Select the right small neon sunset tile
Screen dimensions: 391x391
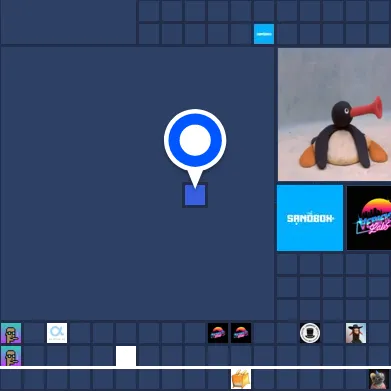[x=241, y=333]
